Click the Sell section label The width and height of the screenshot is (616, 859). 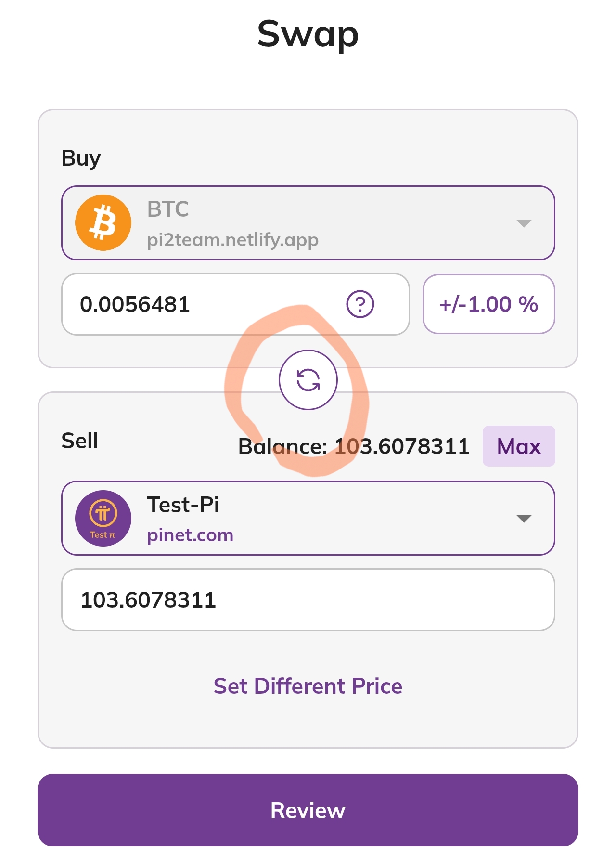pos(80,441)
